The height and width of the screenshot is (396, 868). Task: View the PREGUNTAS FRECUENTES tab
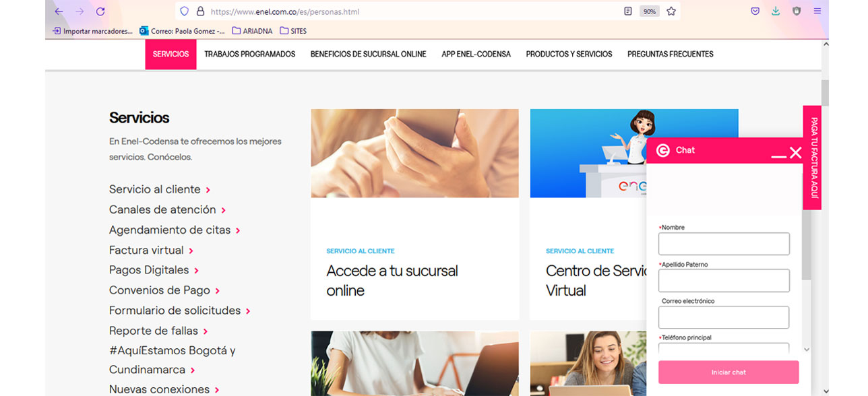point(671,54)
